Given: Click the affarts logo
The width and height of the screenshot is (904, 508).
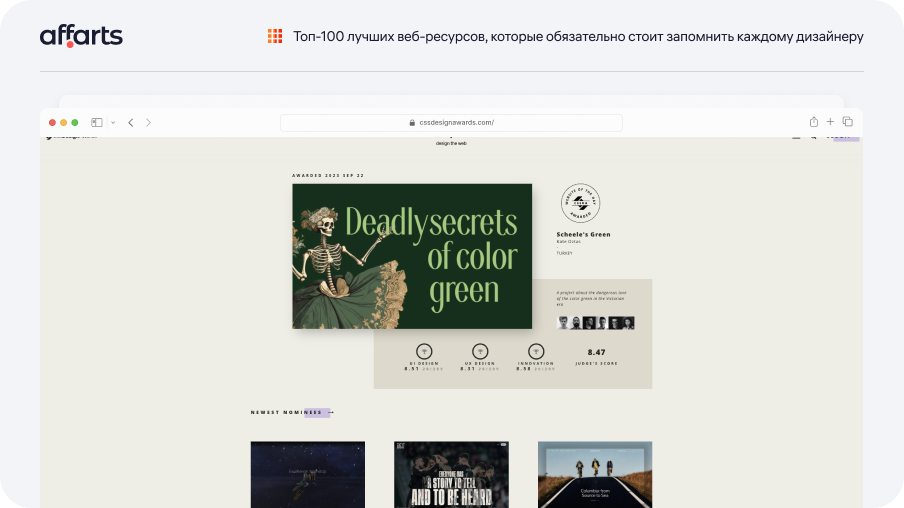Looking at the screenshot, I should coord(81,36).
